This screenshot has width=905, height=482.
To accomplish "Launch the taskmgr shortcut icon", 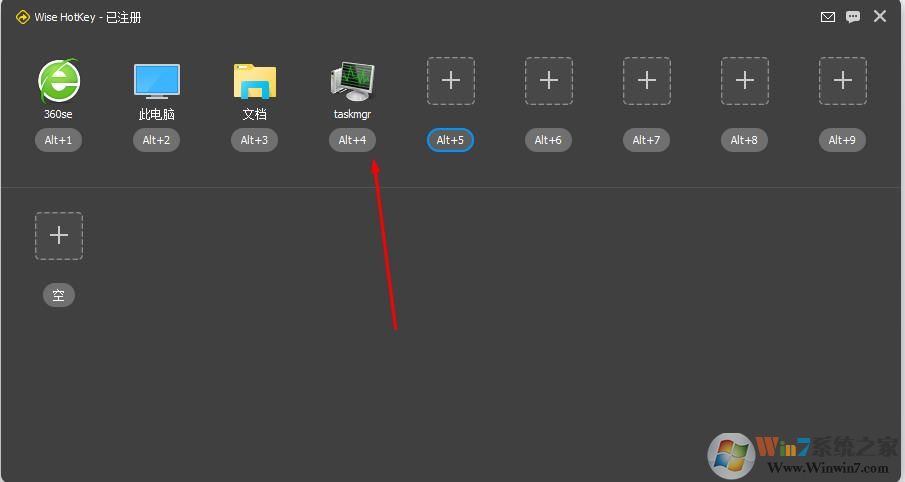I will point(353,81).
